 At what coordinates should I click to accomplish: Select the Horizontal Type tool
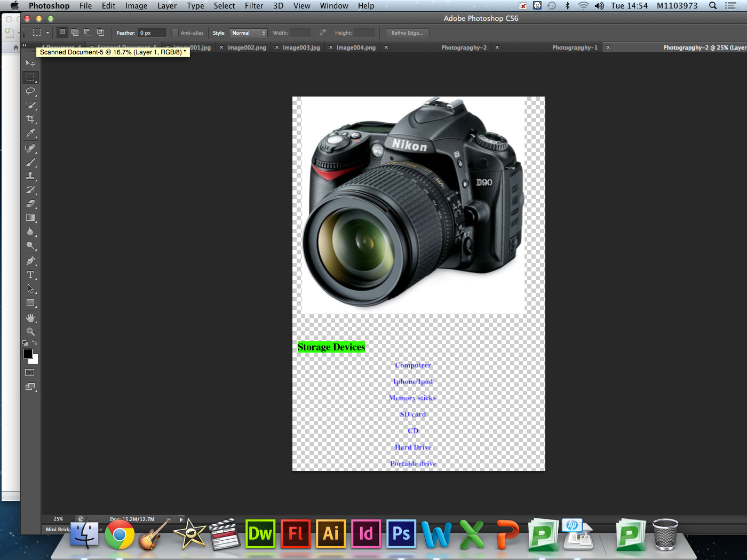click(30, 275)
